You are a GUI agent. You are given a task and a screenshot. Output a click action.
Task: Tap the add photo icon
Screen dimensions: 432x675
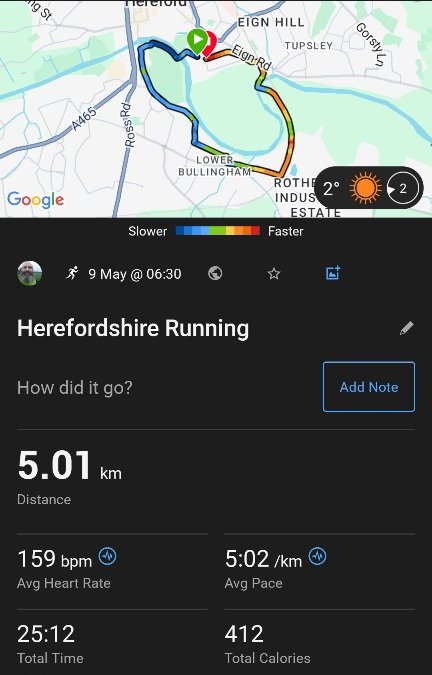333,273
